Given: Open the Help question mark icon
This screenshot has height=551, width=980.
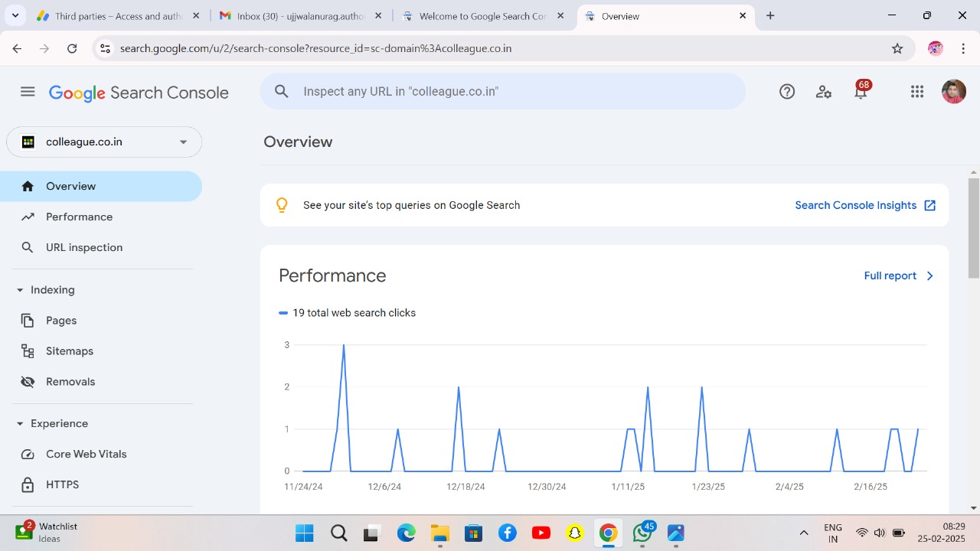Looking at the screenshot, I should coord(787,92).
